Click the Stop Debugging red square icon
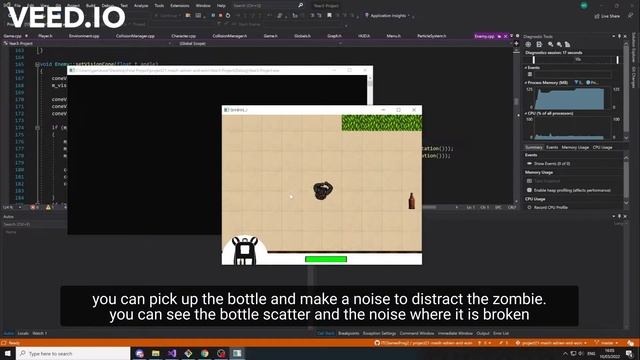The width and height of the screenshot is (640, 360). 220,16
